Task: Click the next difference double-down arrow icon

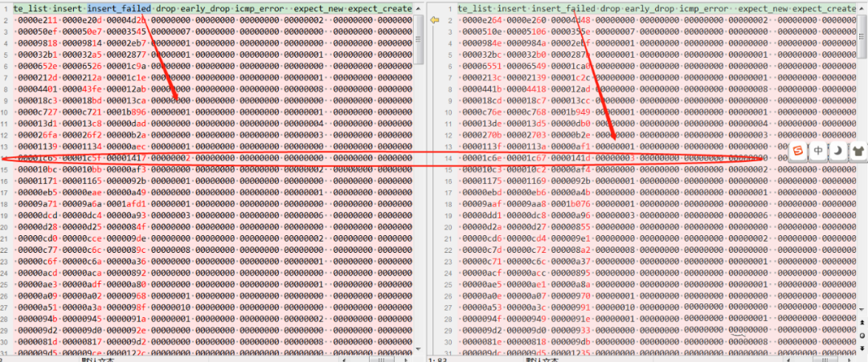Action: [x=862, y=348]
